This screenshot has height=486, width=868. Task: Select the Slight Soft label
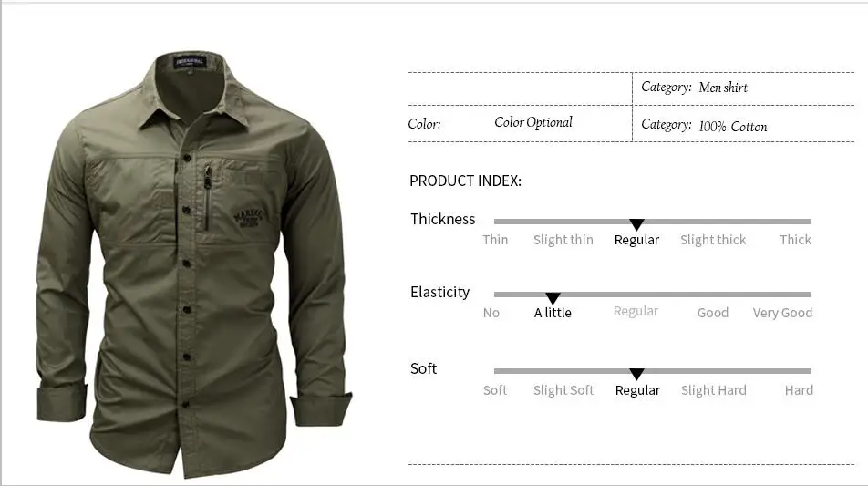coord(563,390)
